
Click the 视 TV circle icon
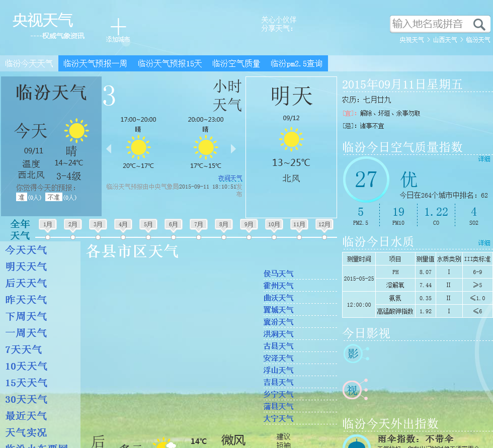[352, 390]
